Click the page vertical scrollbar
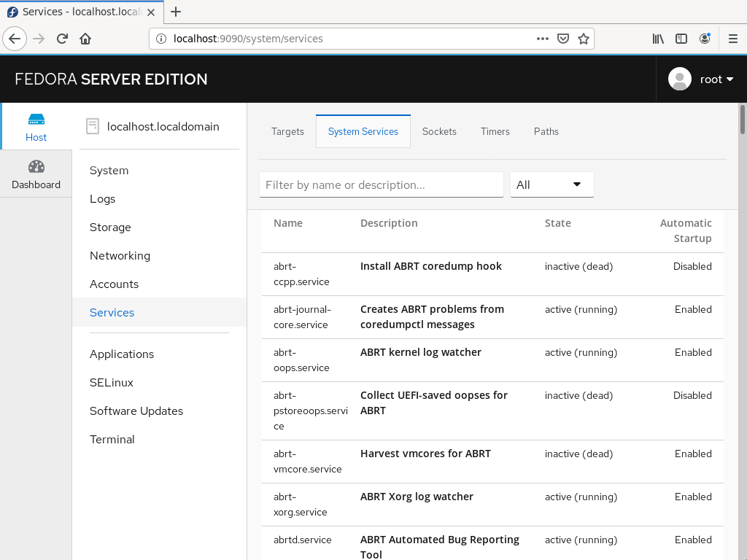The width and height of the screenshot is (747, 560). (742, 120)
